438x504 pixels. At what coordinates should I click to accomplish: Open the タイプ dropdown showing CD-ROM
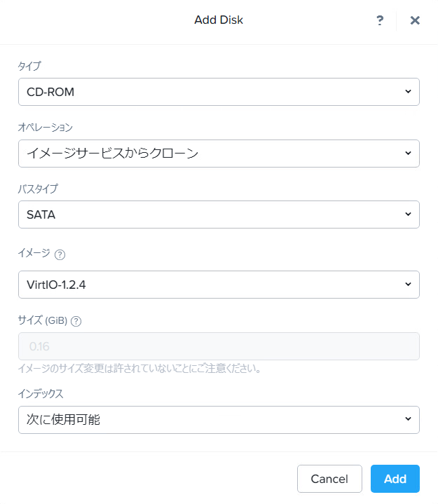click(219, 92)
